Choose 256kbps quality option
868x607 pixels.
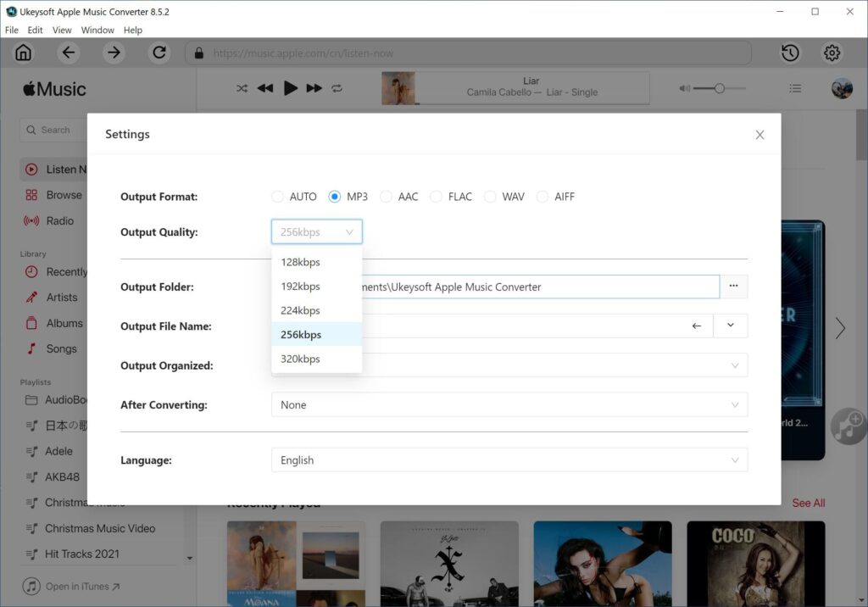(x=317, y=335)
